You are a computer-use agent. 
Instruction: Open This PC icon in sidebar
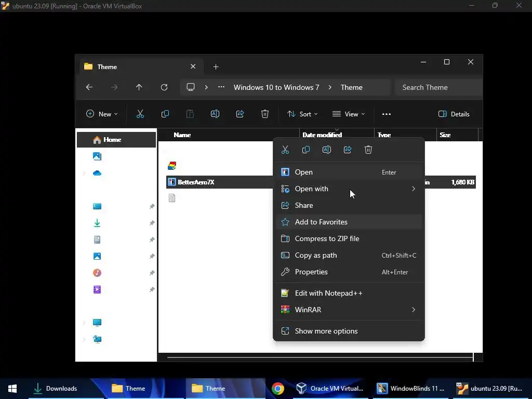pos(97,323)
